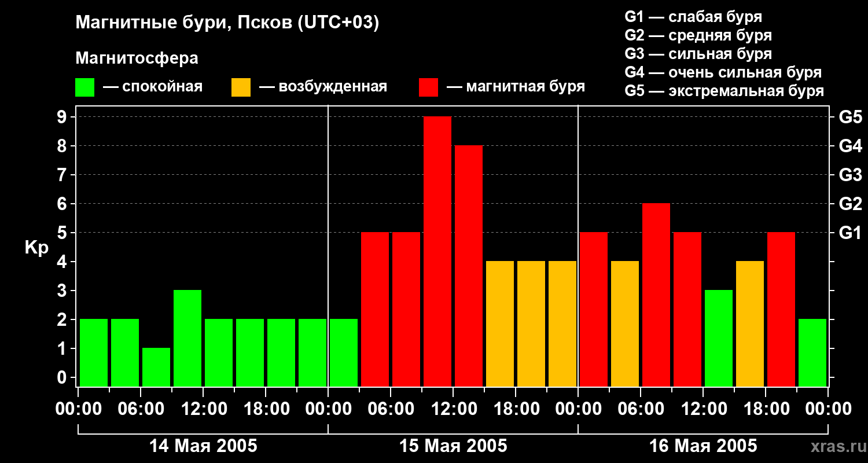Select the "— спокойная" legend label
This screenshot has width=868, height=463.
153,87
